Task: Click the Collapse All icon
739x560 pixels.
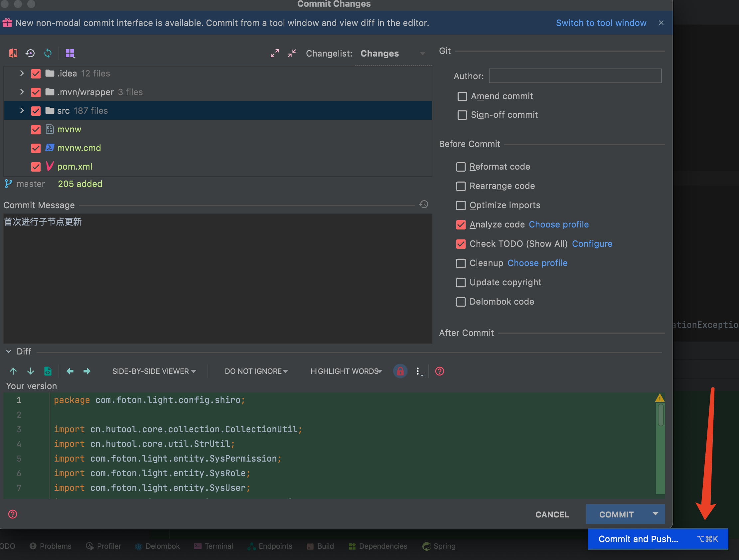Action: 292,53
